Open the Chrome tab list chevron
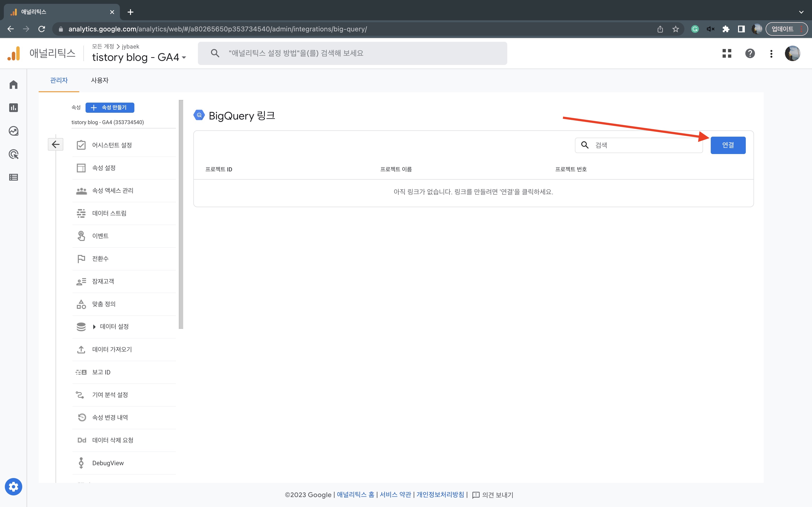 point(801,12)
